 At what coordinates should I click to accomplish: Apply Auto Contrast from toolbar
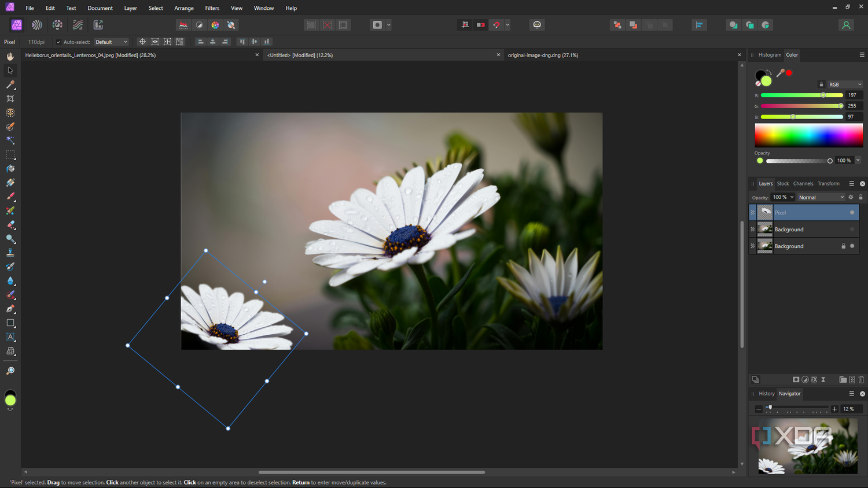coord(200,25)
